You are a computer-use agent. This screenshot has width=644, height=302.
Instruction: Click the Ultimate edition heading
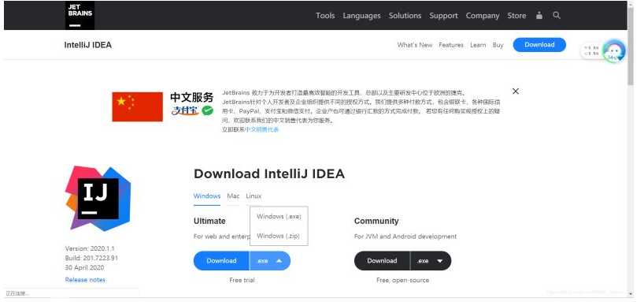209,222
